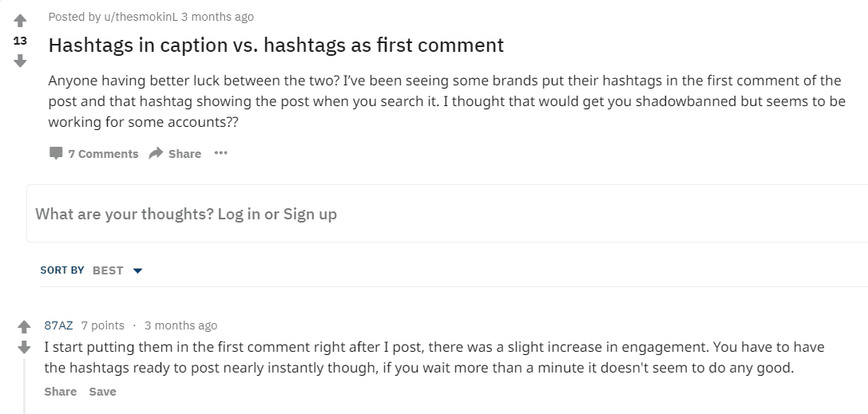Downvote the hashtags post

21,60
